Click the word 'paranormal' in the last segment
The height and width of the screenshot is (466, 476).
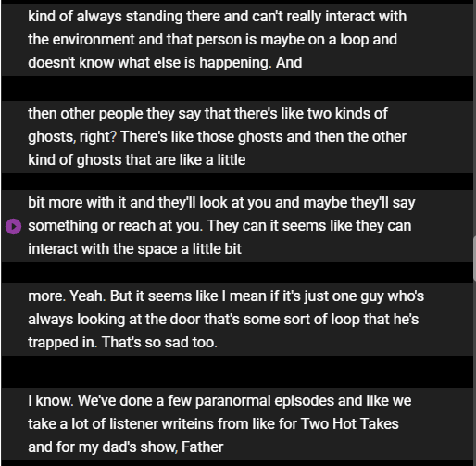[233, 401]
